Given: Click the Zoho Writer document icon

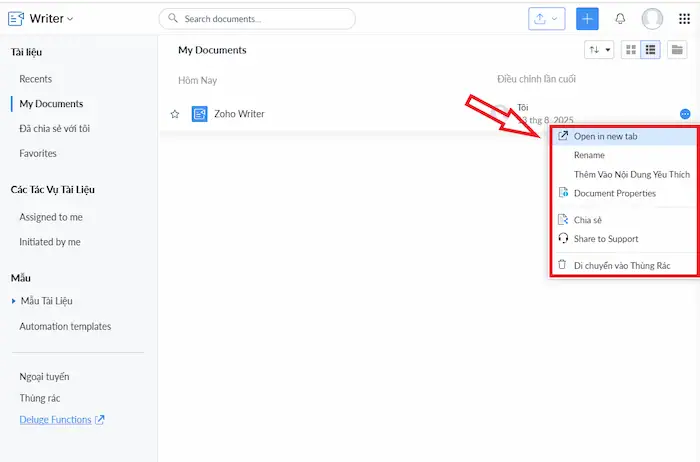Looking at the screenshot, I should 200,114.
